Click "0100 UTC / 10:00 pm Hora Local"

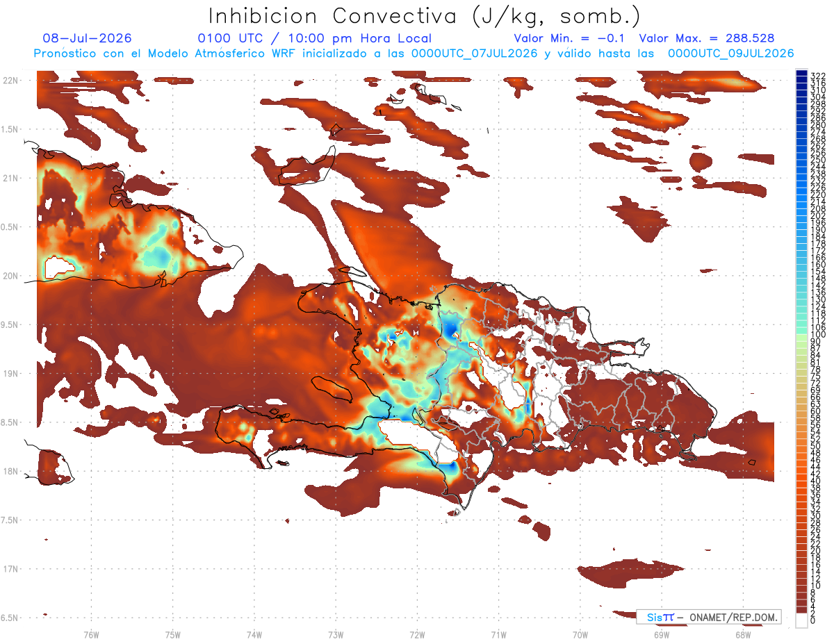[314, 39]
